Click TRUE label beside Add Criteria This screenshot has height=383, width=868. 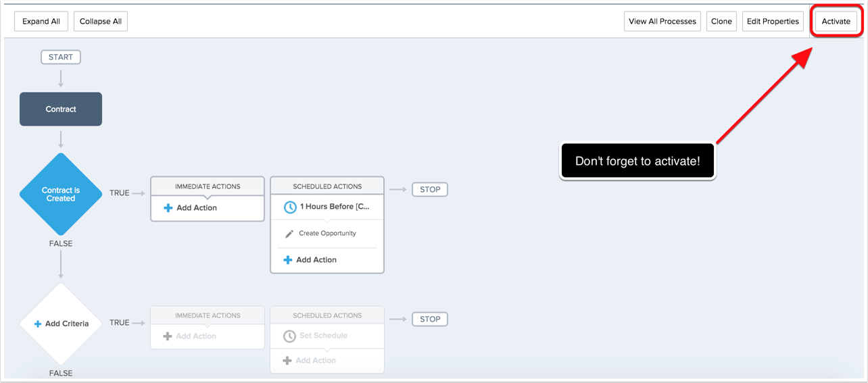pyautogui.click(x=119, y=323)
